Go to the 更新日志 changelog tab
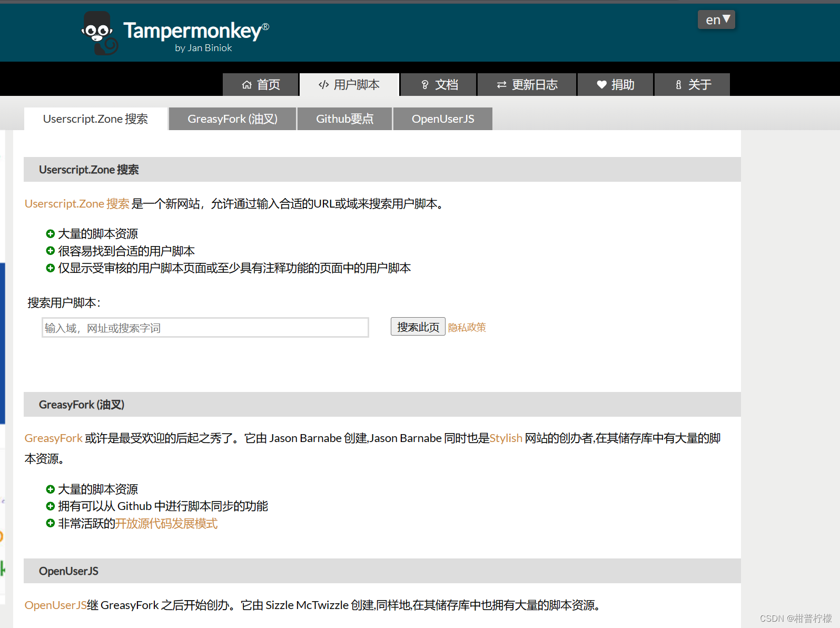 [x=527, y=85]
